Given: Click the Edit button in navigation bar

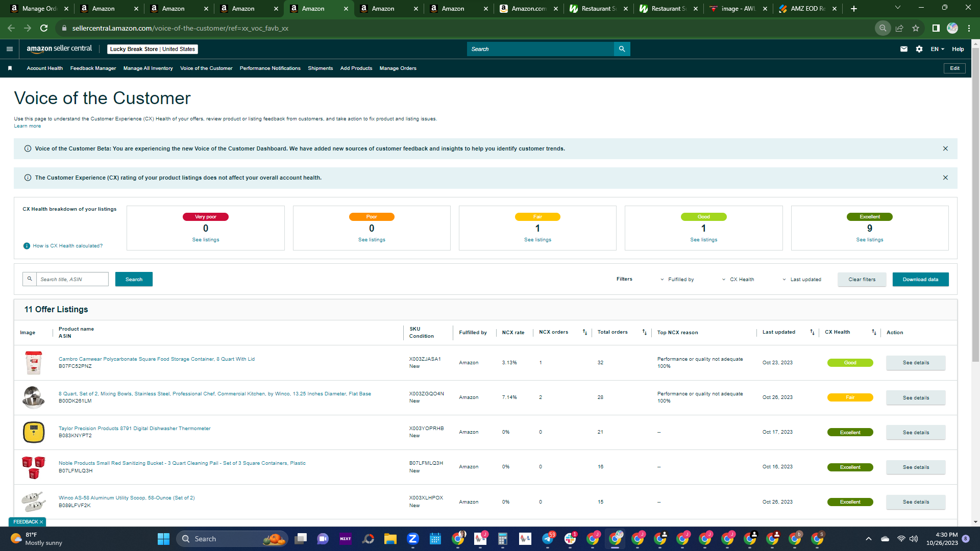Looking at the screenshot, I should click(954, 68).
